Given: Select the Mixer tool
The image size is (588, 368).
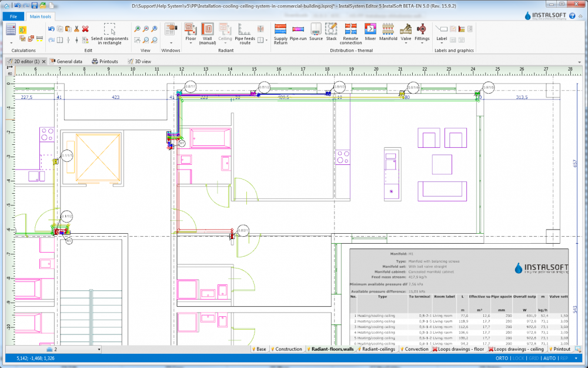Looking at the screenshot, I should coord(370,32).
